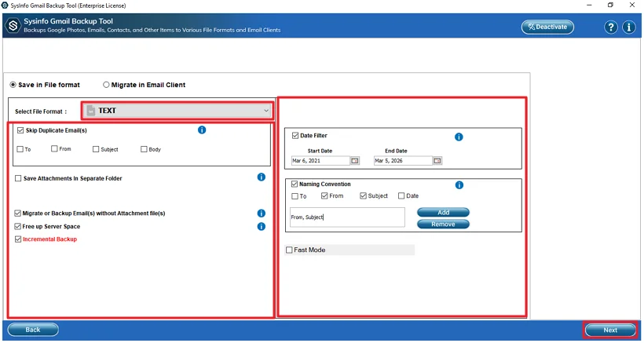Click the Add naming convention button

pyautogui.click(x=443, y=213)
